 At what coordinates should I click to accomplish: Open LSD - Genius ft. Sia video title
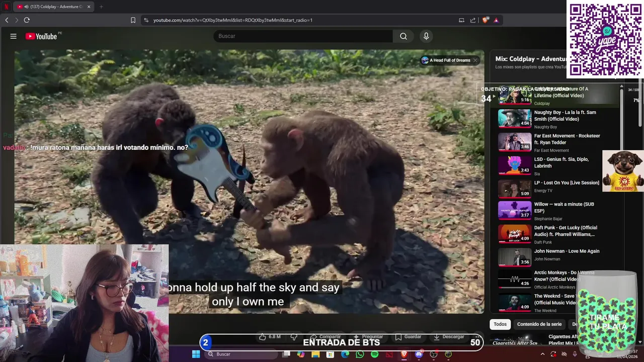click(561, 162)
